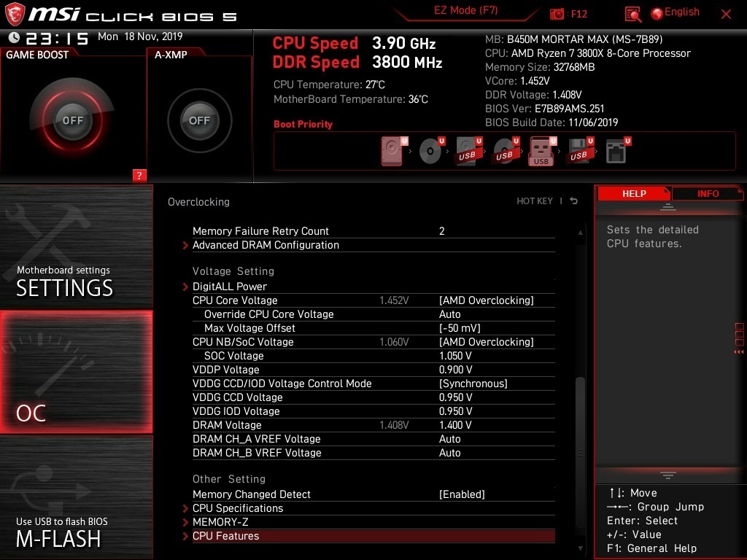Image resolution: width=747 pixels, height=560 pixels.
Task: Click the right-edge side panel arrows
Action: [x=739, y=352]
